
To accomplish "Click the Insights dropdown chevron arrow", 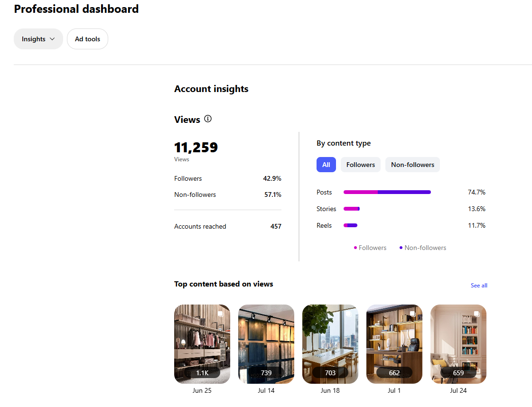I will (52, 39).
